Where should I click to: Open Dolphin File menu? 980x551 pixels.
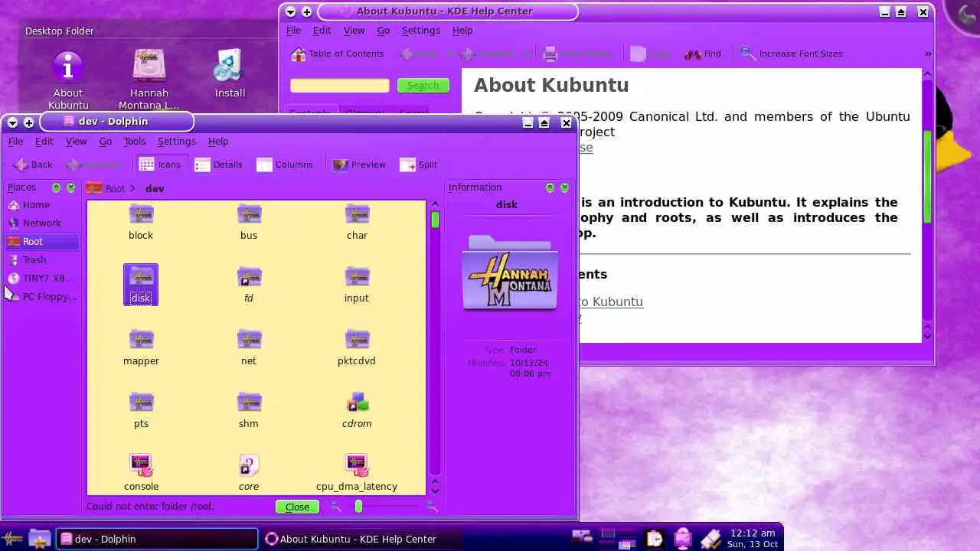pyautogui.click(x=15, y=142)
